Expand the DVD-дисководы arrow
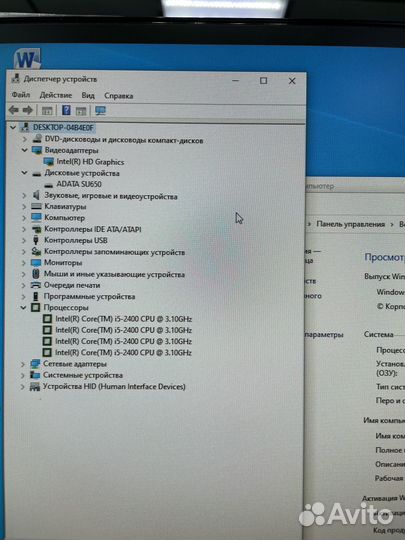Viewport: 405px width, 540px height. tap(24, 139)
